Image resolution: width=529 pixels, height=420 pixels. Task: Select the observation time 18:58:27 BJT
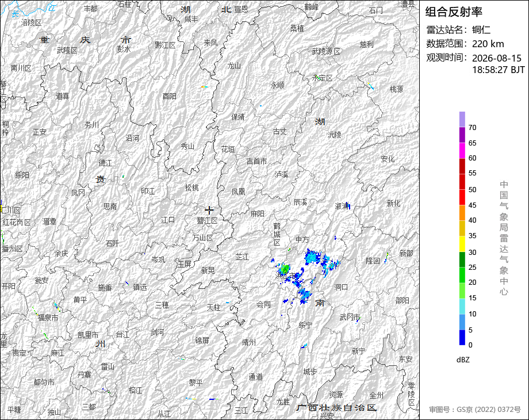pyautogui.click(x=499, y=70)
